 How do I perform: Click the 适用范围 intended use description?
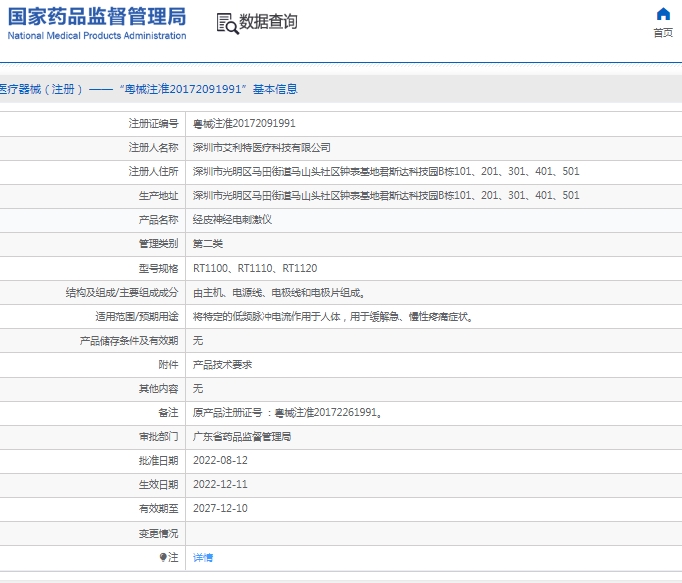[333, 317]
